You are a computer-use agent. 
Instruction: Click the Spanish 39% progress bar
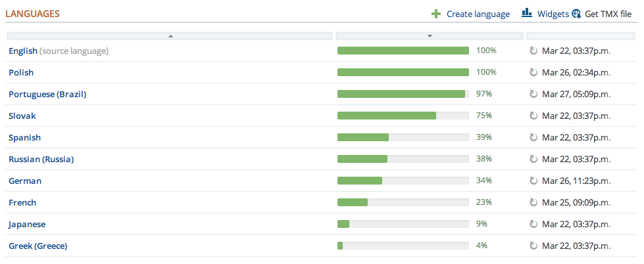click(x=403, y=137)
